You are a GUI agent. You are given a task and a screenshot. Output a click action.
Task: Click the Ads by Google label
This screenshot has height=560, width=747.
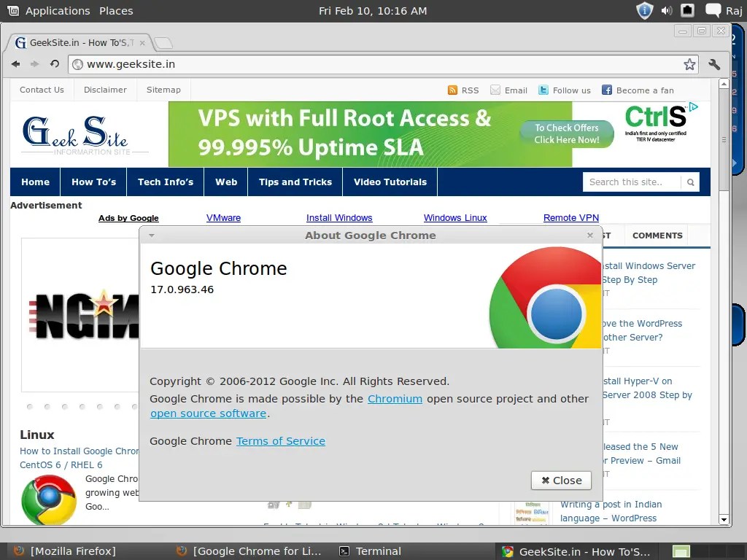(x=128, y=218)
